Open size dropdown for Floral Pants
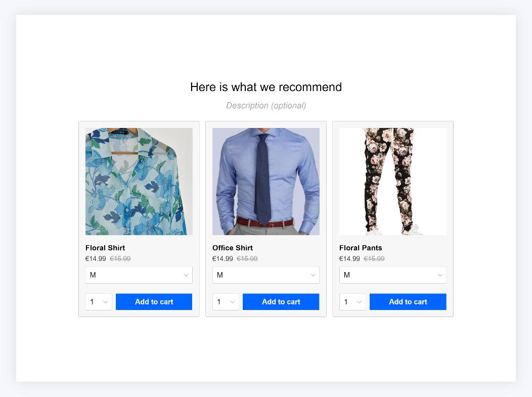This screenshot has height=397, width=532. [x=392, y=275]
